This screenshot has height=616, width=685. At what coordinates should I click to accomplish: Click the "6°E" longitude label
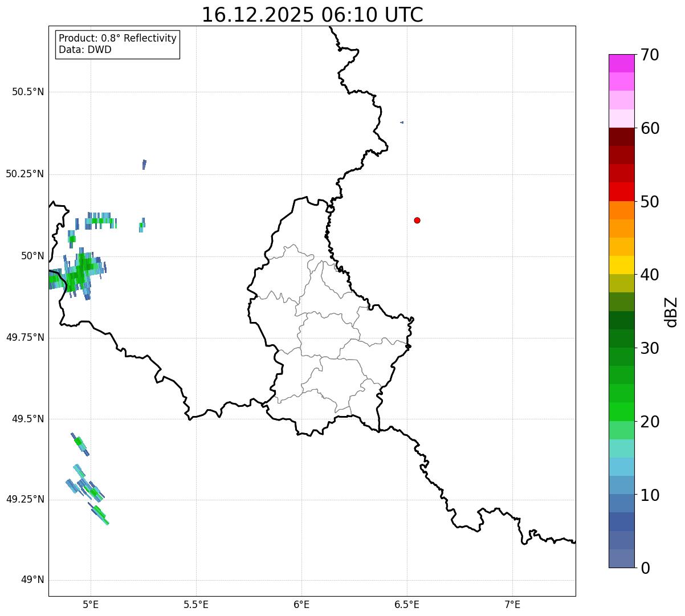(x=301, y=604)
